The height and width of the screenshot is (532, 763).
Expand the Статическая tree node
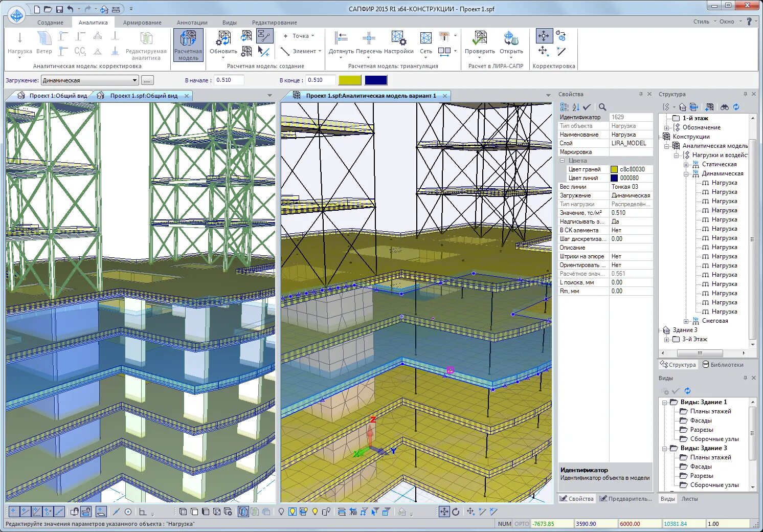click(686, 165)
